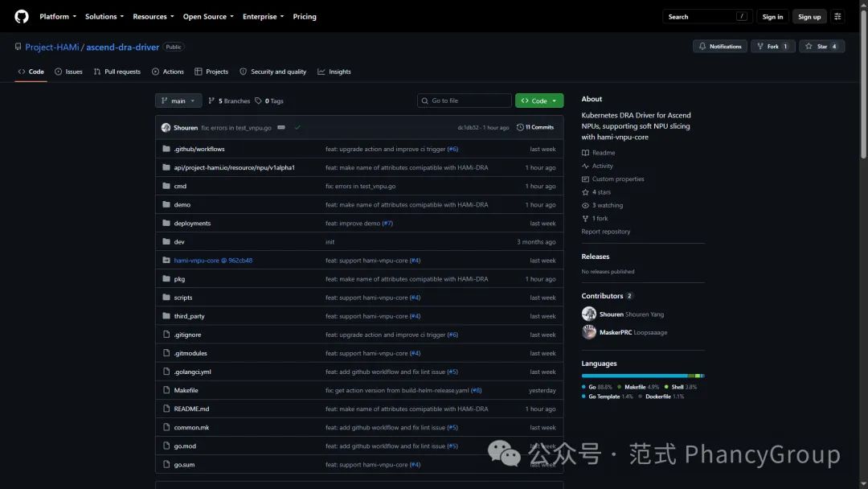Expand the Resources menu
The height and width of the screenshot is (489, 868).
tap(153, 17)
